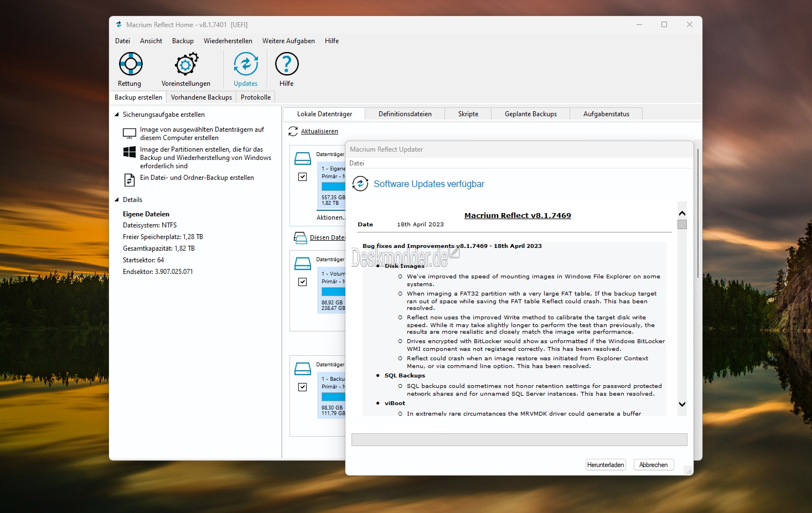Click the 'viBoot' release note heading
Image resolution: width=812 pixels, height=513 pixels.
pos(395,403)
